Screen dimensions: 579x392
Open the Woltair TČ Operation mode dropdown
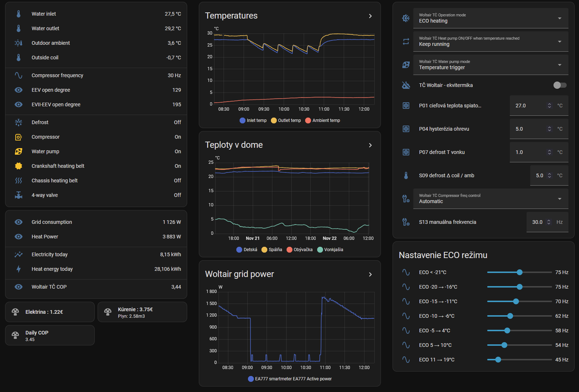pyautogui.click(x=491, y=18)
